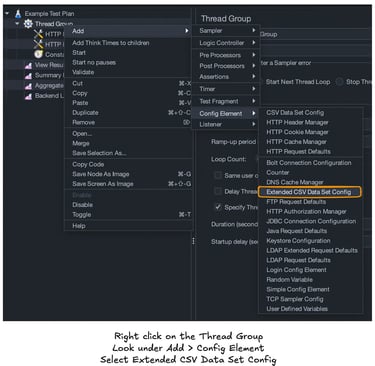Collapse the Example Test Plan tree node
The height and width of the screenshot is (366, 375).
[7, 14]
